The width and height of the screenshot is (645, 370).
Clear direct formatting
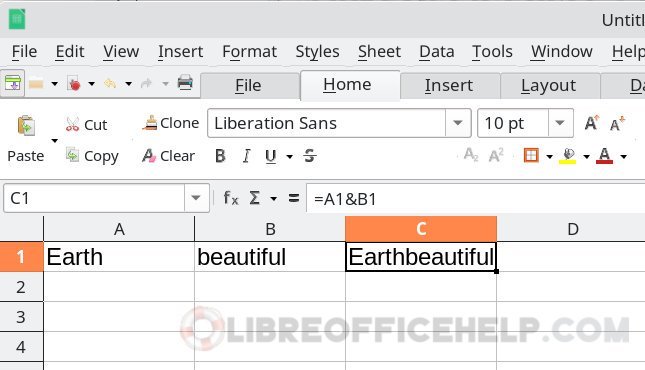pyautogui.click(x=168, y=156)
